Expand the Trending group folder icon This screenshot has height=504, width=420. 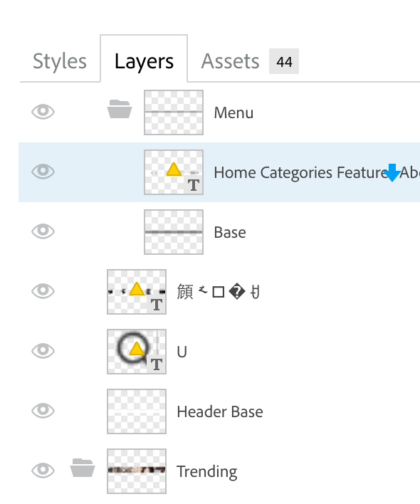(x=83, y=468)
